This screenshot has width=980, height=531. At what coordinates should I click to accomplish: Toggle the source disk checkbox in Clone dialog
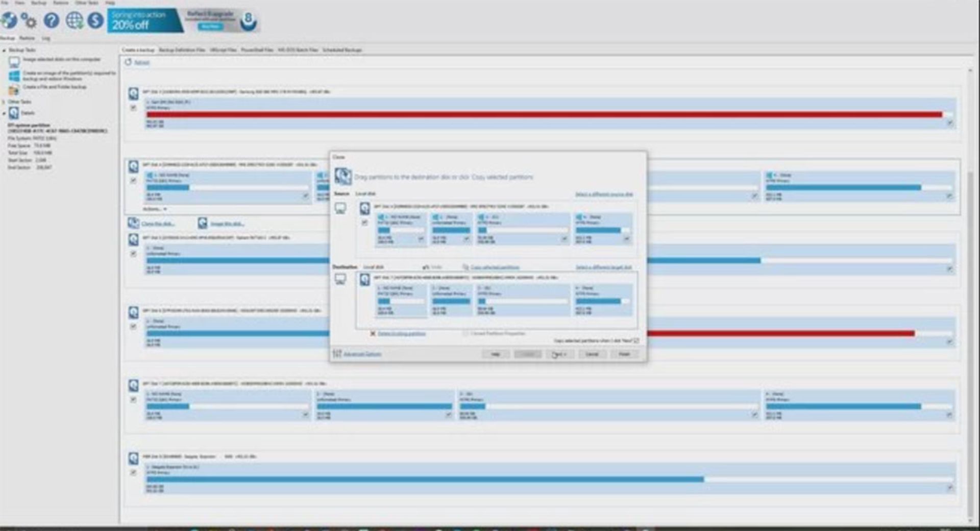click(364, 223)
